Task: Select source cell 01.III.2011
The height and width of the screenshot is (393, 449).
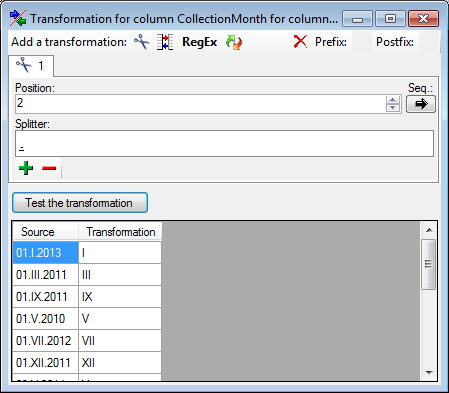Action: pyautogui.click(x=45, y=275)
